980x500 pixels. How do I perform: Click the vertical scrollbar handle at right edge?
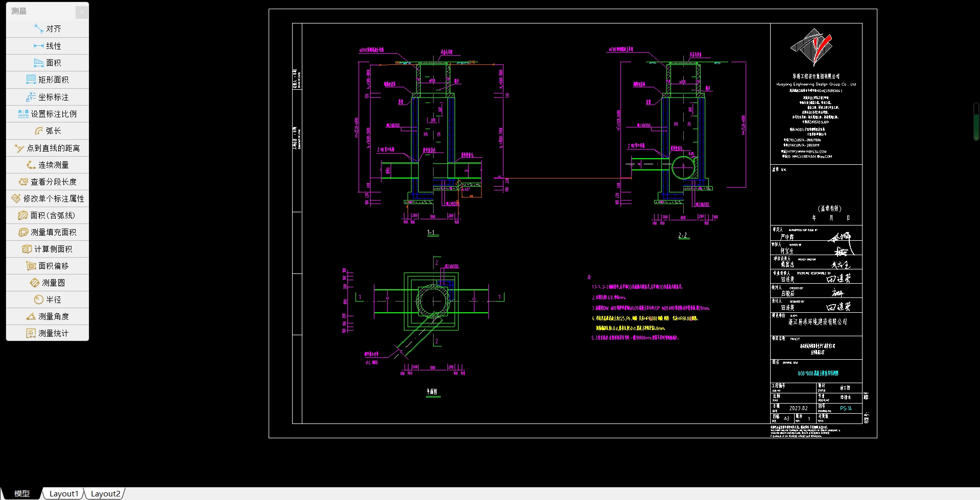pyautogui.click(x=976, y=122)
